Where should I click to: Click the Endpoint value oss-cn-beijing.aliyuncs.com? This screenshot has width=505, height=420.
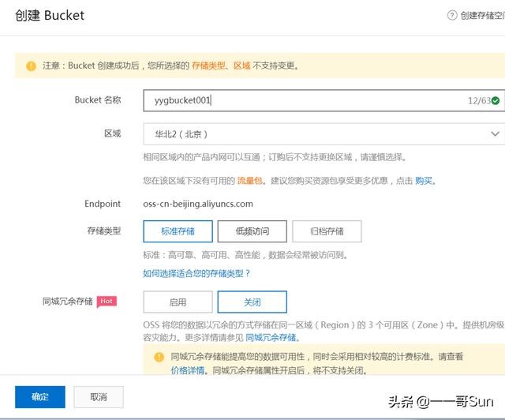click(x=198, y=204)
